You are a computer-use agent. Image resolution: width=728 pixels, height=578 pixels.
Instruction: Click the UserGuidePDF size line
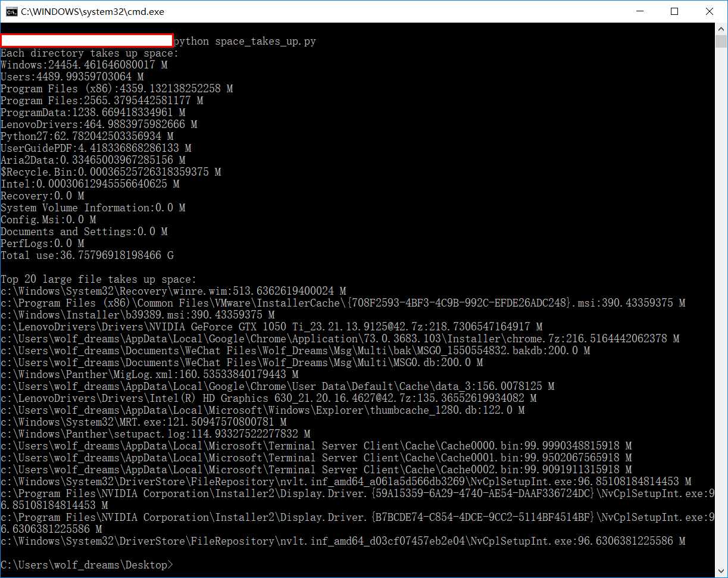pos(96,148)
